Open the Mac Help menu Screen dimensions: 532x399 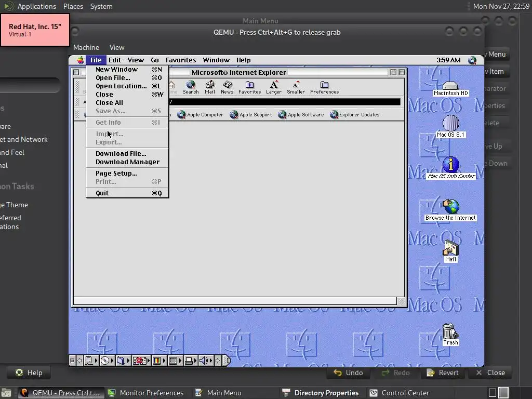point(243,60)
